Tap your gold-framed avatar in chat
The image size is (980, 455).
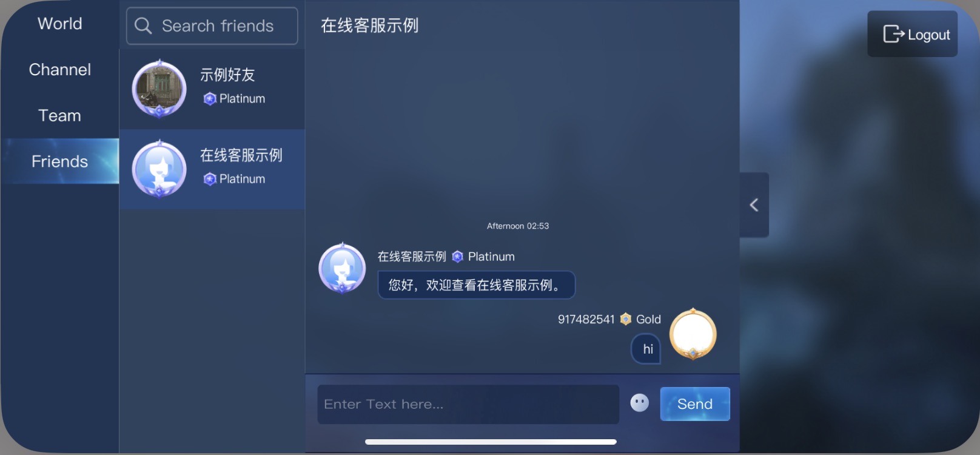693,334
